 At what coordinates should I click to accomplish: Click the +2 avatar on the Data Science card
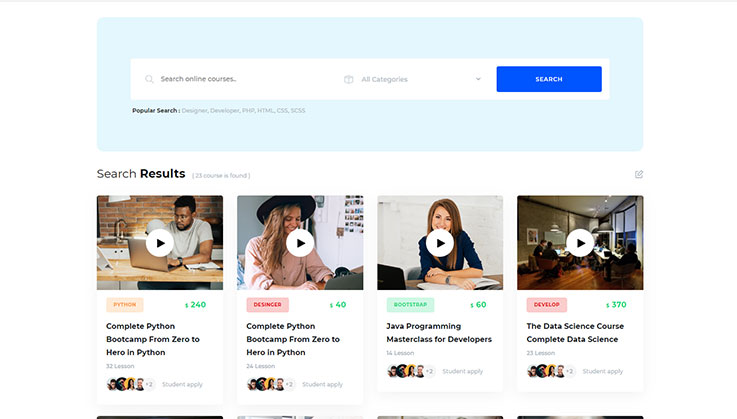[569, 371]
